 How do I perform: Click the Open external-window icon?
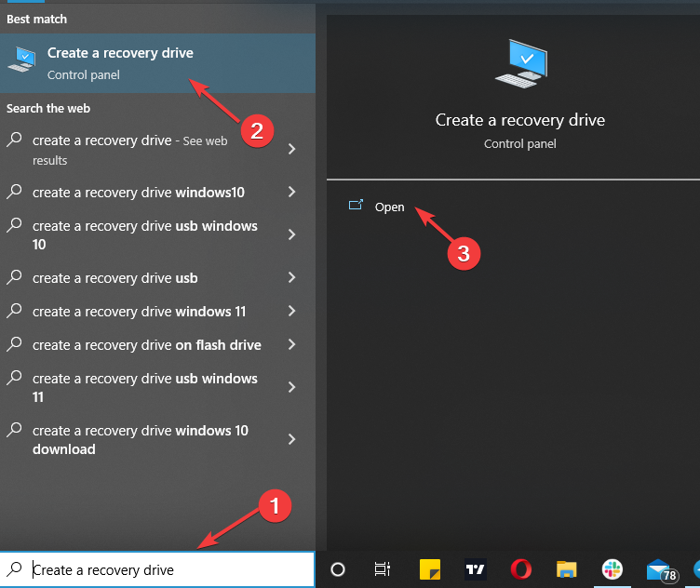(356, 205)
